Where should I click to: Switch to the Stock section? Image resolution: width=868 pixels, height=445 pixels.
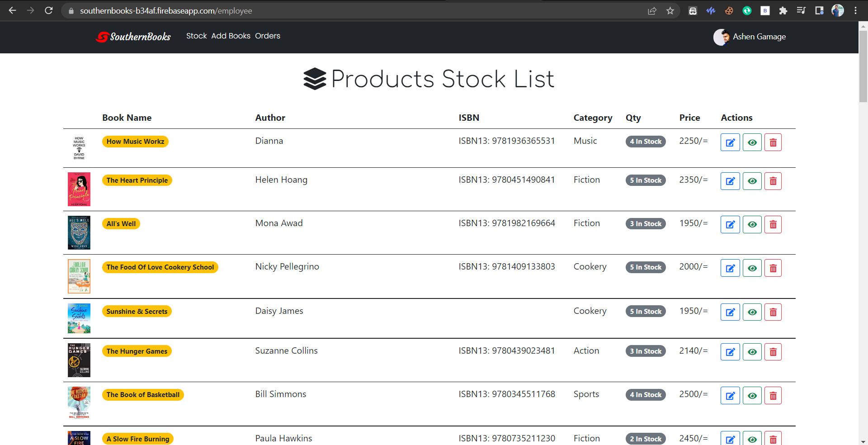[x=196, y=36]
